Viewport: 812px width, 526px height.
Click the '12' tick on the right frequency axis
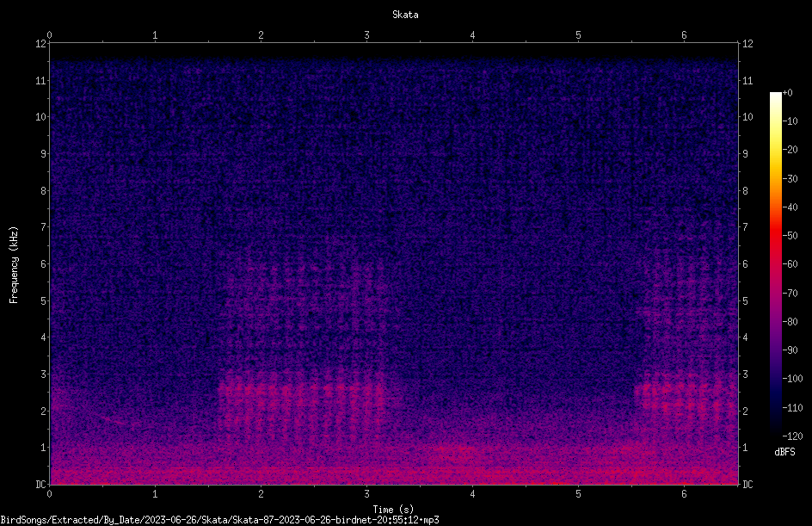pos(747,44)
